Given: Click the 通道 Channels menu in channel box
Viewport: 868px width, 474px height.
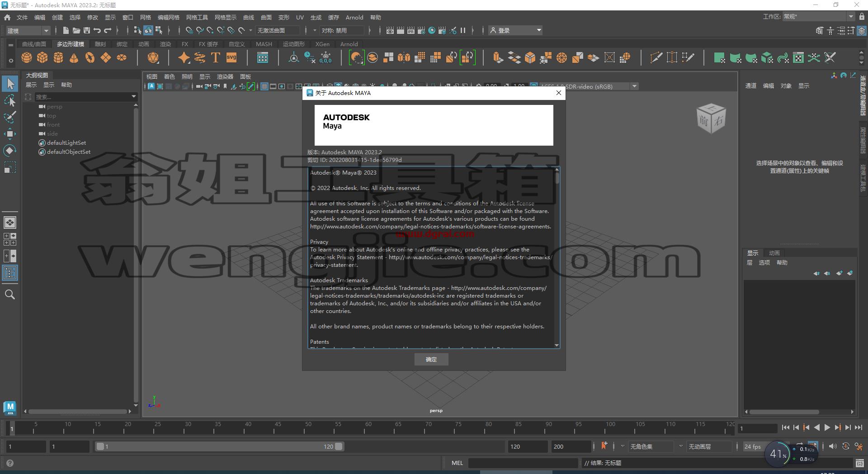Looking at the screenshot, I should [x=751, y=85].
